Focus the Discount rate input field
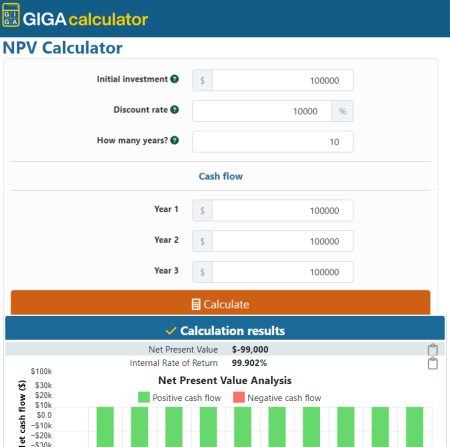The image size is (450, 447). point(262,111)
